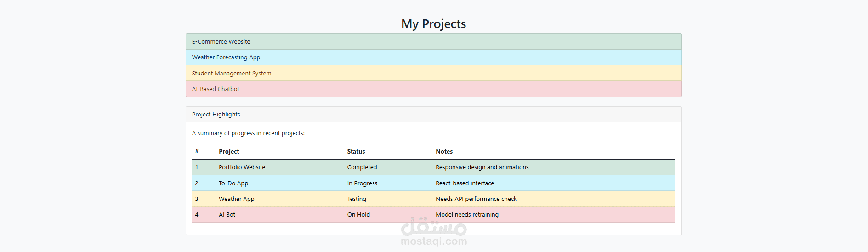Open the Weather Forecasting App item
868x252 pixels.
(x=433, y=57)
